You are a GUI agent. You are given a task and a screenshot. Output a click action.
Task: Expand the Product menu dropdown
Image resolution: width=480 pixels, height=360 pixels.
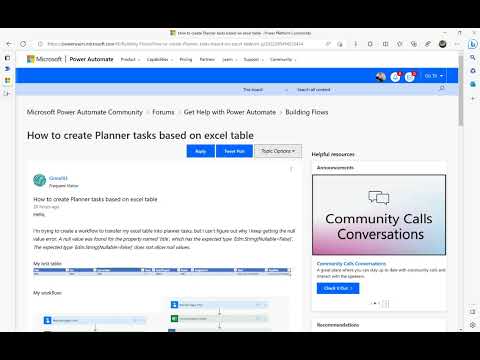click(x=130, y=59)
